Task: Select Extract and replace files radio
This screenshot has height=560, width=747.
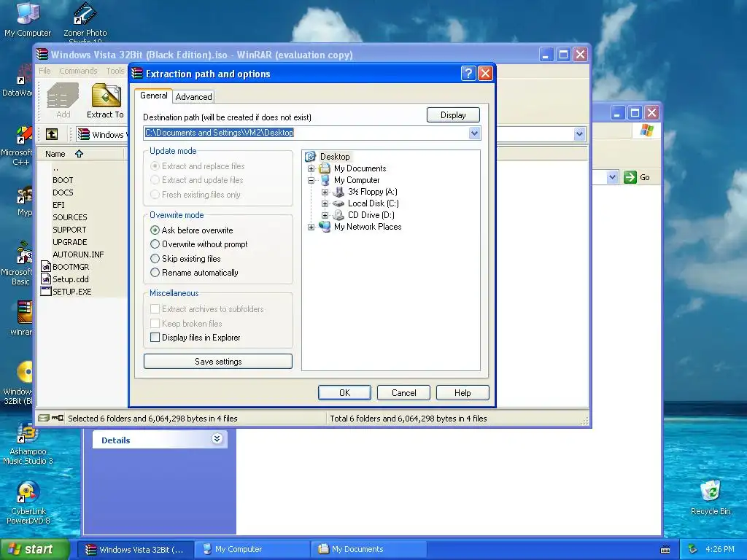Action: coord(155,166)
